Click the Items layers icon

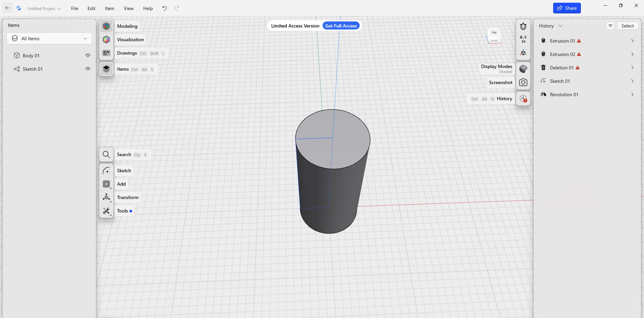106,69
